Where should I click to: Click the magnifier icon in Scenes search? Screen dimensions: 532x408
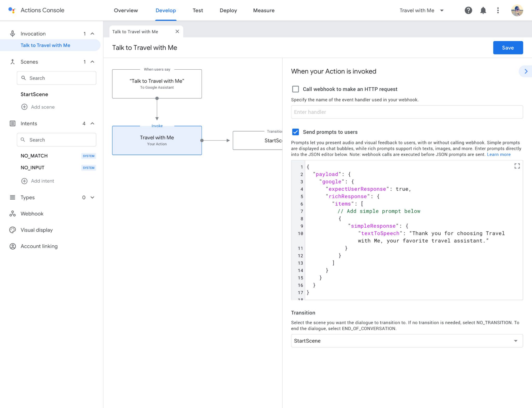[23, 78]
